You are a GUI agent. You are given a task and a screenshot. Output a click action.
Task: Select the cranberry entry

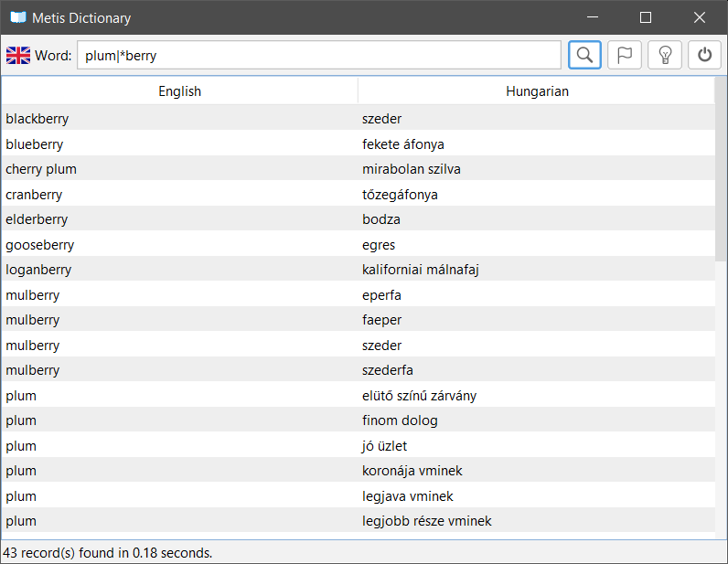[358, 195]
